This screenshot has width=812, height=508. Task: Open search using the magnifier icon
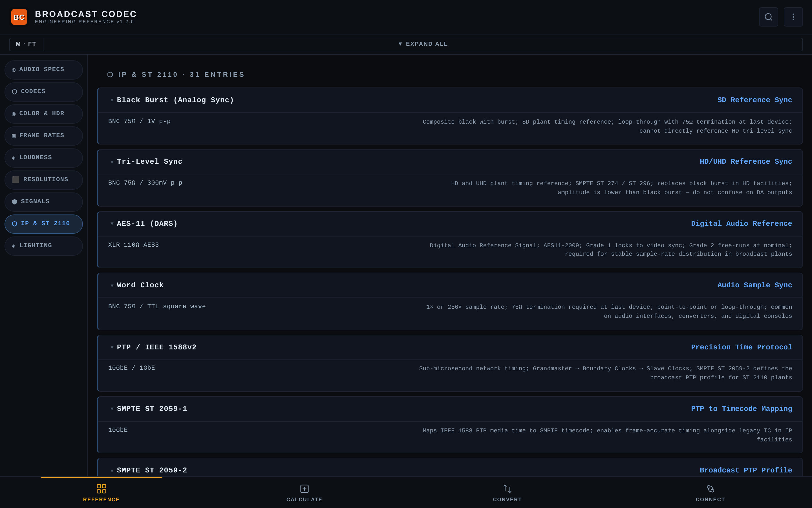click(768, 17)
